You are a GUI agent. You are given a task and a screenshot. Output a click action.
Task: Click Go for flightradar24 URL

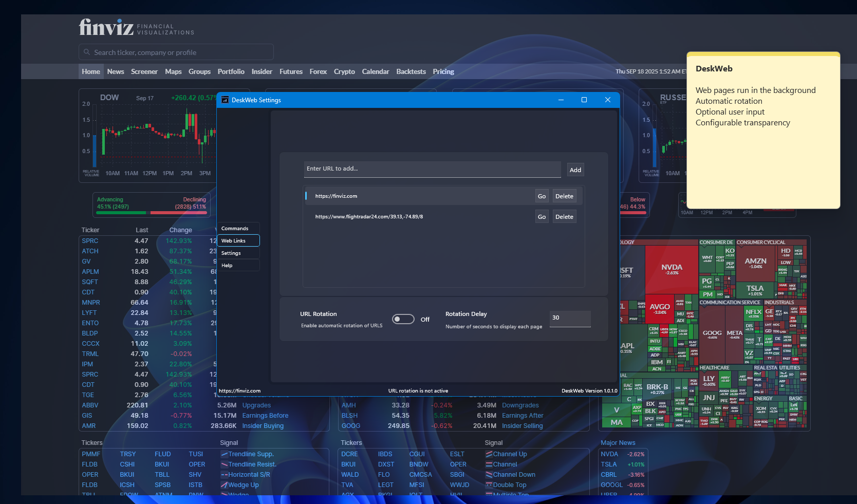pos(542,217)
